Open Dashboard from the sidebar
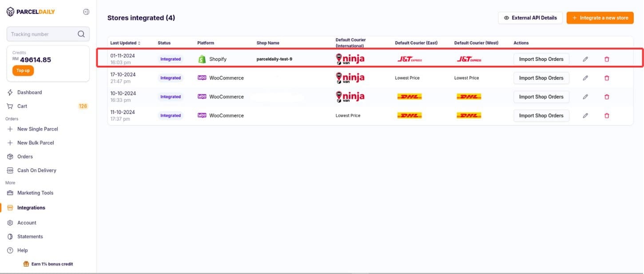Image resolution: width=644 pixels, height=274 pixels. 29,93
